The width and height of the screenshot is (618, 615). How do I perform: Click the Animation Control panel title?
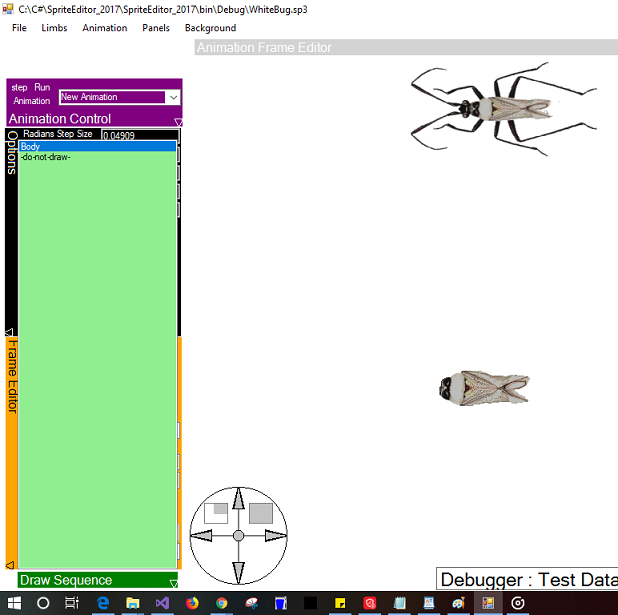click(60, 119)
